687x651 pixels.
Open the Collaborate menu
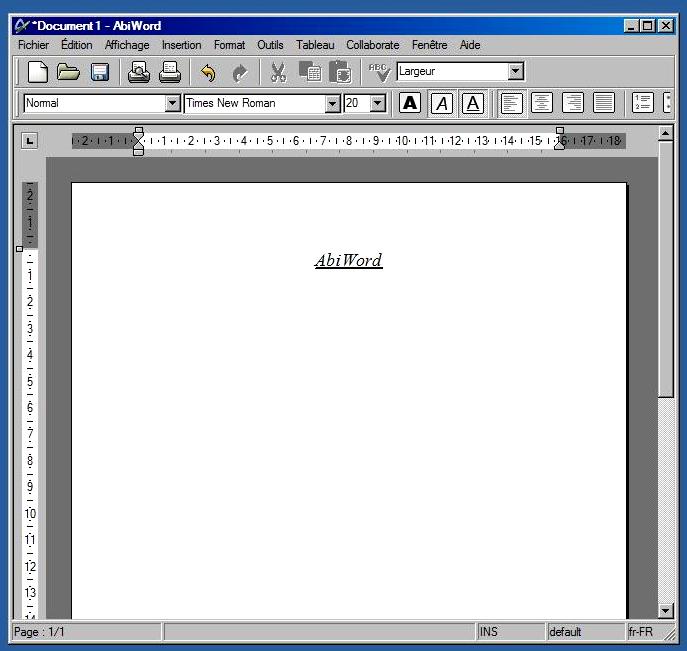(x=372, y=45)
